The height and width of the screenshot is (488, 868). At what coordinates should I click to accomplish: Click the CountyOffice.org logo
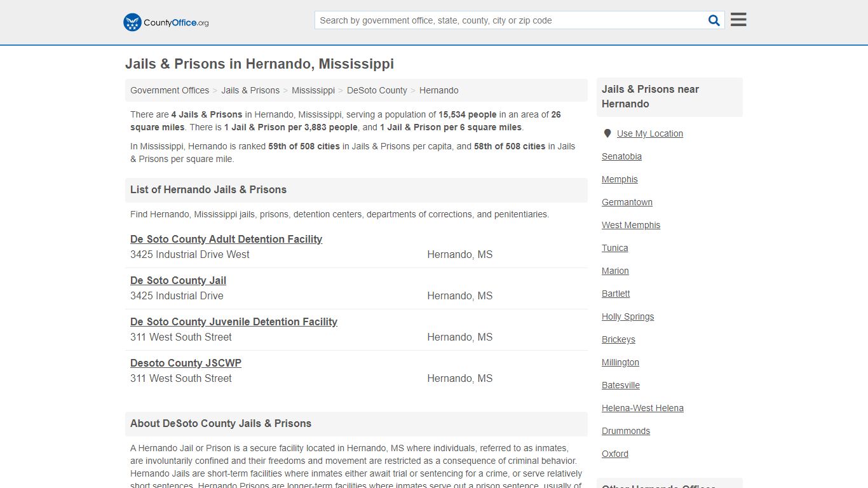tap(166, 22)
